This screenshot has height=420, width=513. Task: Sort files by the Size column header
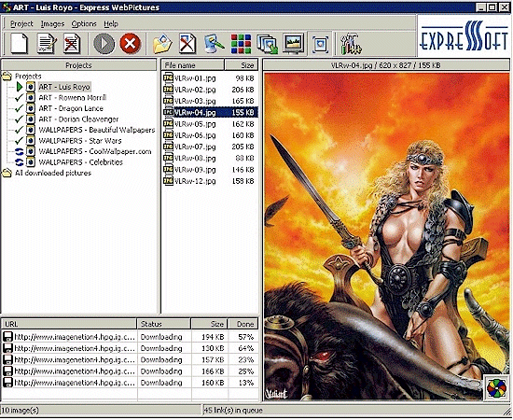pyautogui.click(x=242, y=65)
